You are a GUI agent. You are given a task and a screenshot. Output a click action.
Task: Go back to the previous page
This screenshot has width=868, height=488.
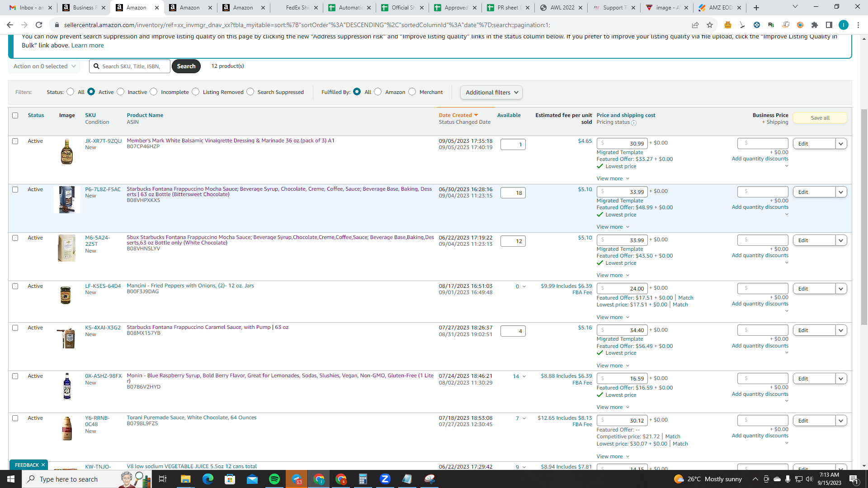click(10, 25)
